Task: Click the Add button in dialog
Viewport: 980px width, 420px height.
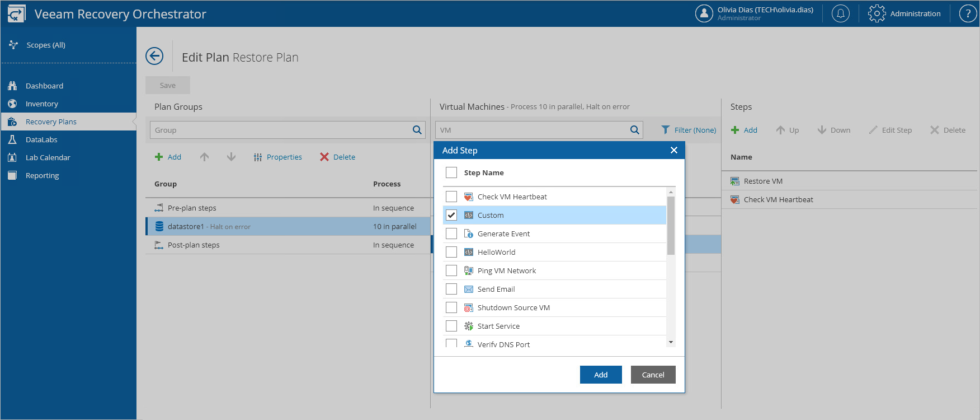Action: [601, 375]
